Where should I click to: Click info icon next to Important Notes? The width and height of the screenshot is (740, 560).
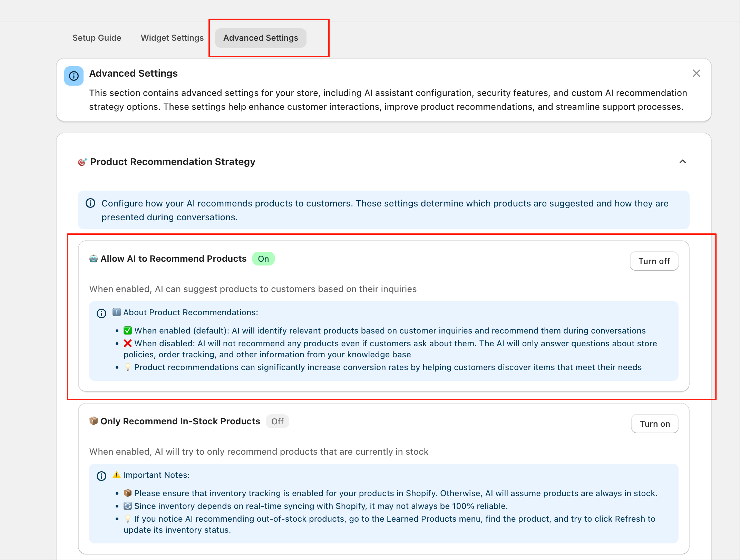point(101,476)
